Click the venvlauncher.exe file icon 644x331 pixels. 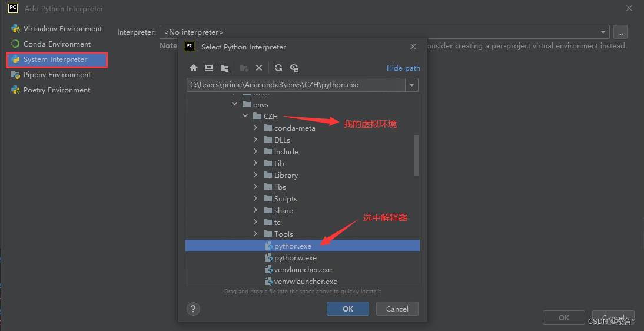268,270
